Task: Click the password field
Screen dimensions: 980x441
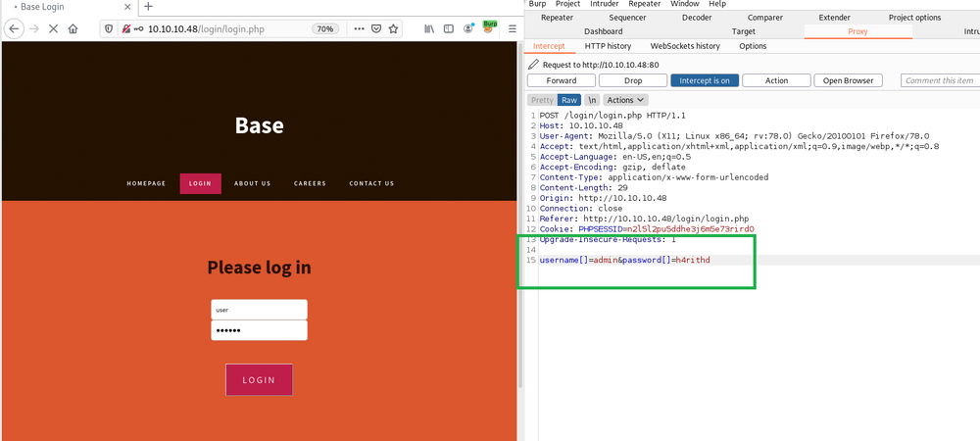Action: click(x=259, y=330)
